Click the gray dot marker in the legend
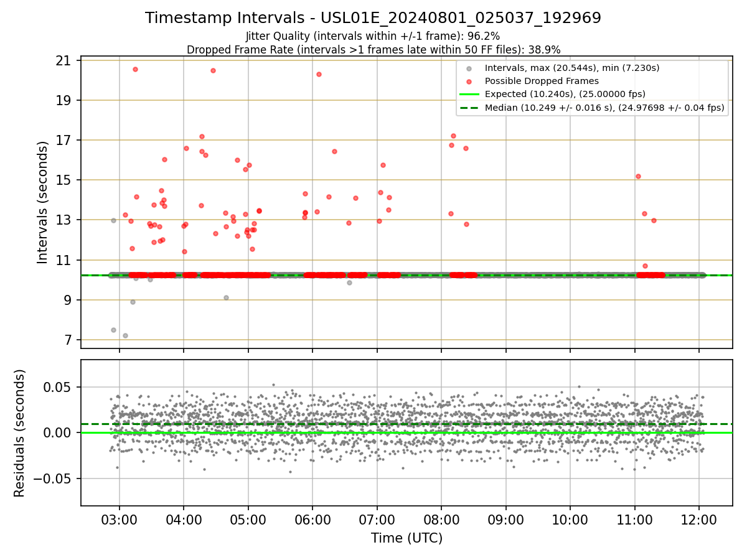This screenshot has width=747, height=560. tap(469, 68)
